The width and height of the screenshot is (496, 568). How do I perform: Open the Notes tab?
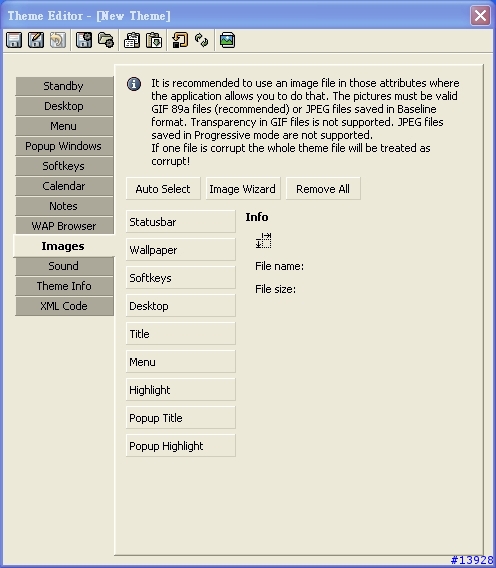(x=64, y=206)
